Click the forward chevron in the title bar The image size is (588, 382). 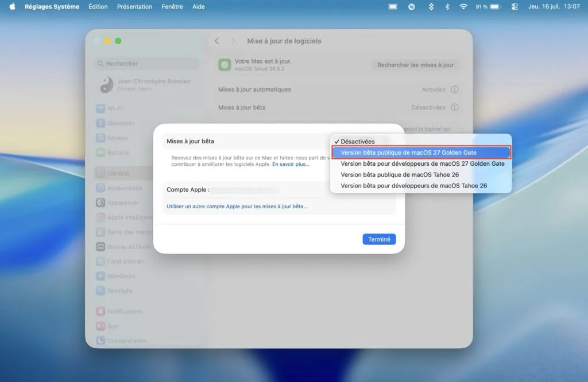[x=233, y=41]
